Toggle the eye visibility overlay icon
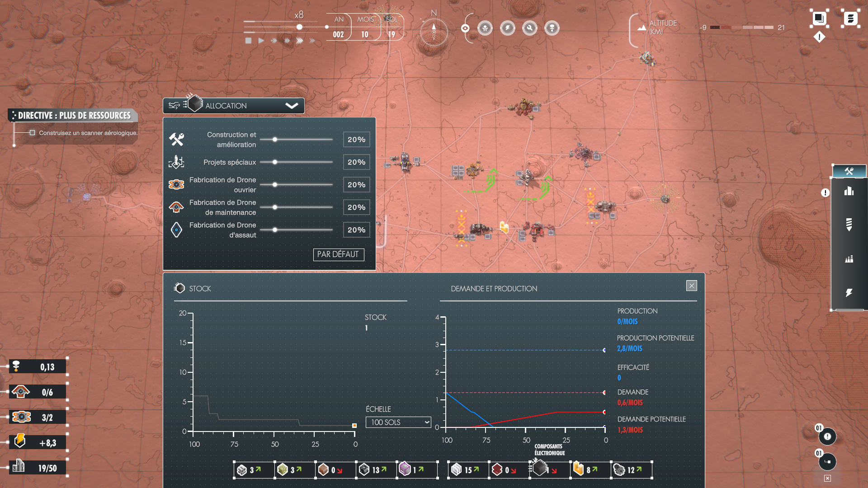This screenshot has width=868, height=488. coord(465,28)
